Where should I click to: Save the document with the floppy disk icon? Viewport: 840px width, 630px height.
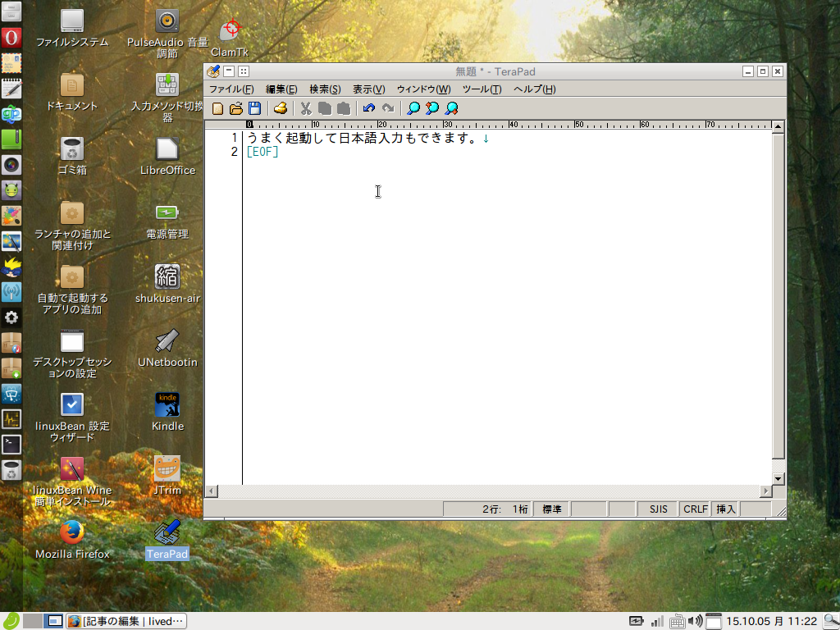(254, 108)
